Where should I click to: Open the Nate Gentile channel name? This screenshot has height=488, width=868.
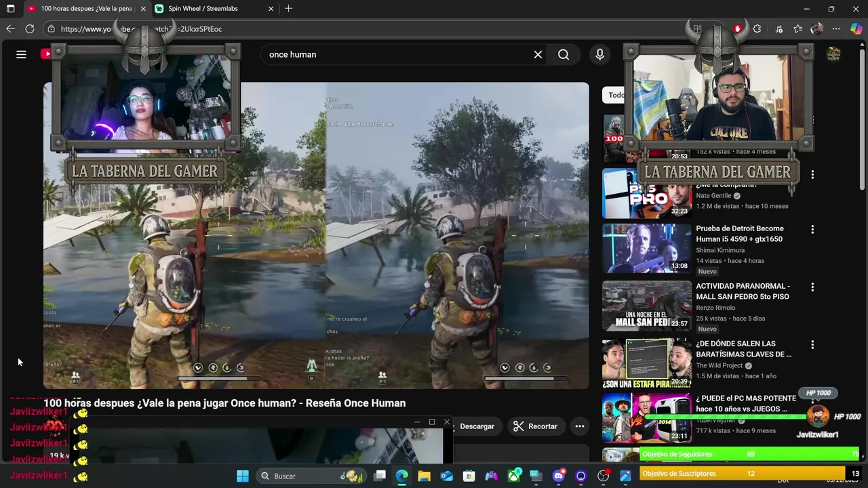(x=713, y=196)
